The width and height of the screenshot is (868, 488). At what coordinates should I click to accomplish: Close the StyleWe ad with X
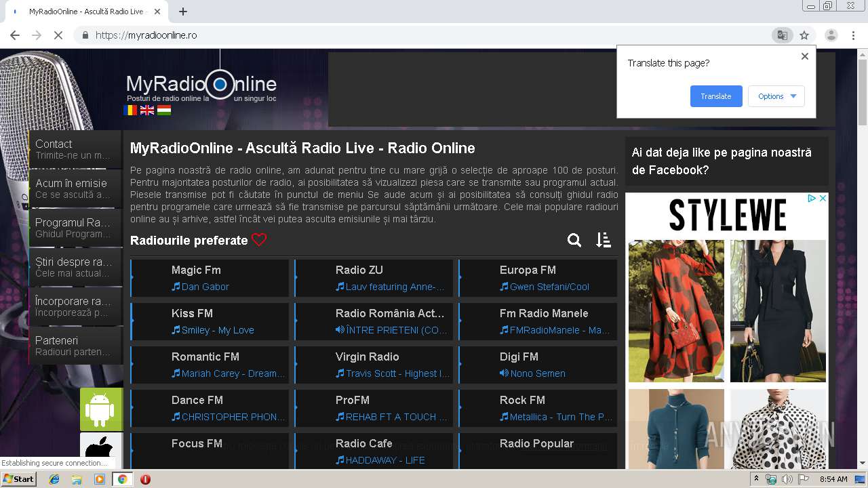pyautogui.click(x=823, y=199)
